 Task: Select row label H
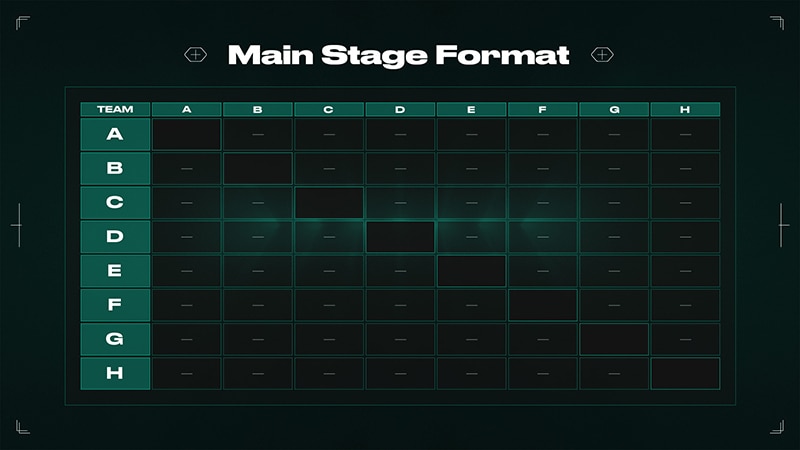click(x=115, y=373)
